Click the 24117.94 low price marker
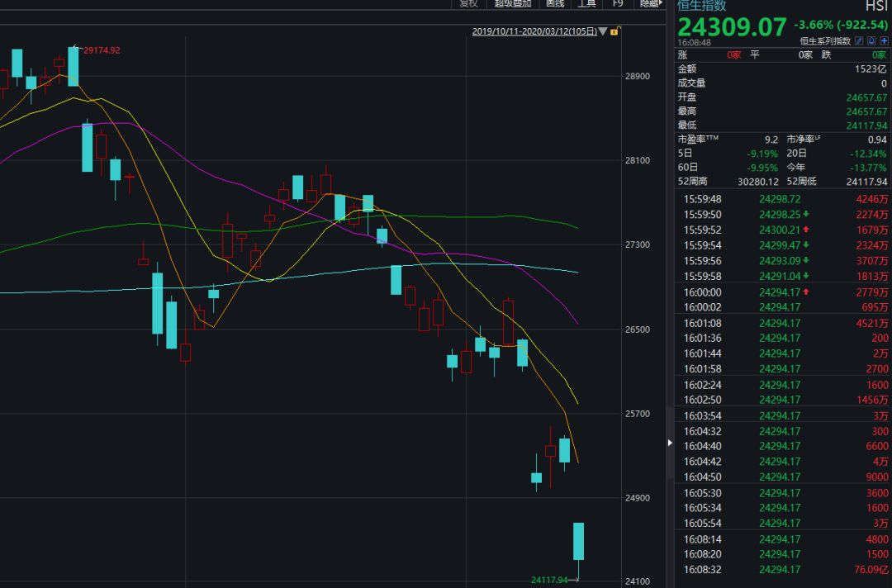This screenshot has height=588, width=892. tap(548, 580)
